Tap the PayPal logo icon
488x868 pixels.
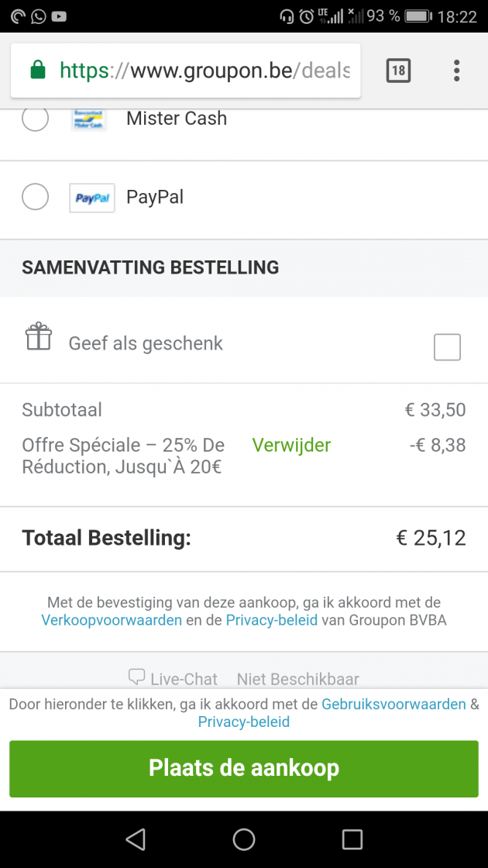(x=91, y=198)
